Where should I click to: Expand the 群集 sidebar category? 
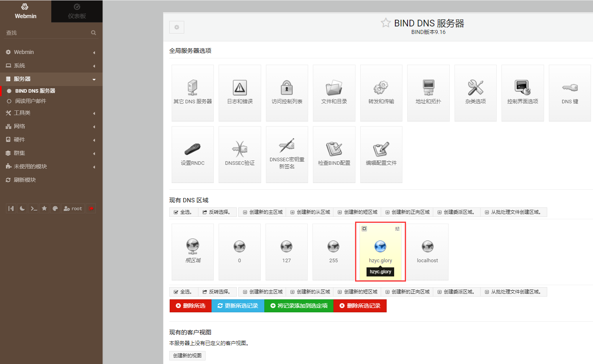51,153
